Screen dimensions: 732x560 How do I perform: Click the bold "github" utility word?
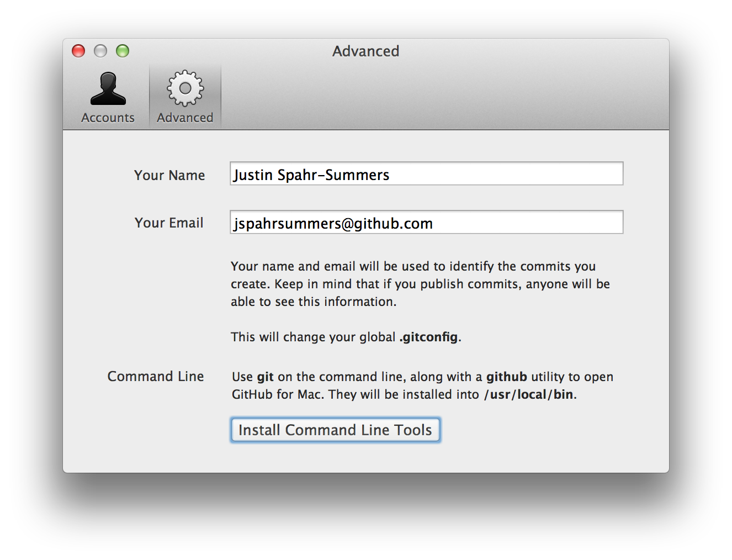click(506, 377)
